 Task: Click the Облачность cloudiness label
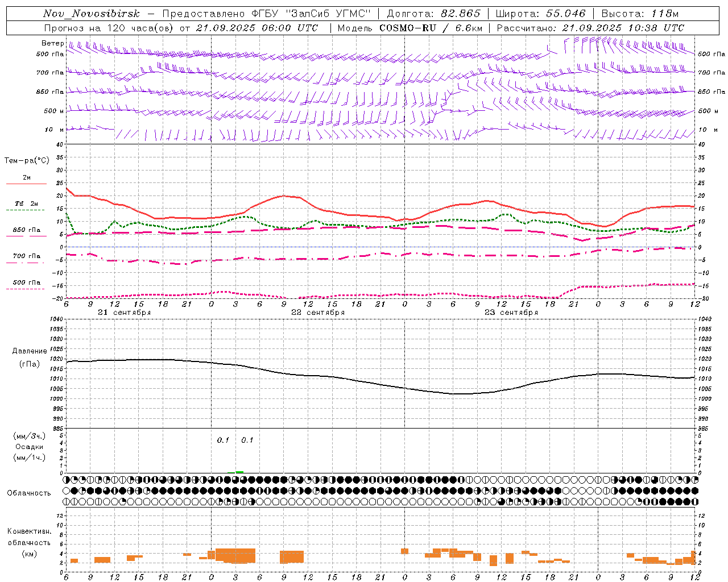[29, 493]
